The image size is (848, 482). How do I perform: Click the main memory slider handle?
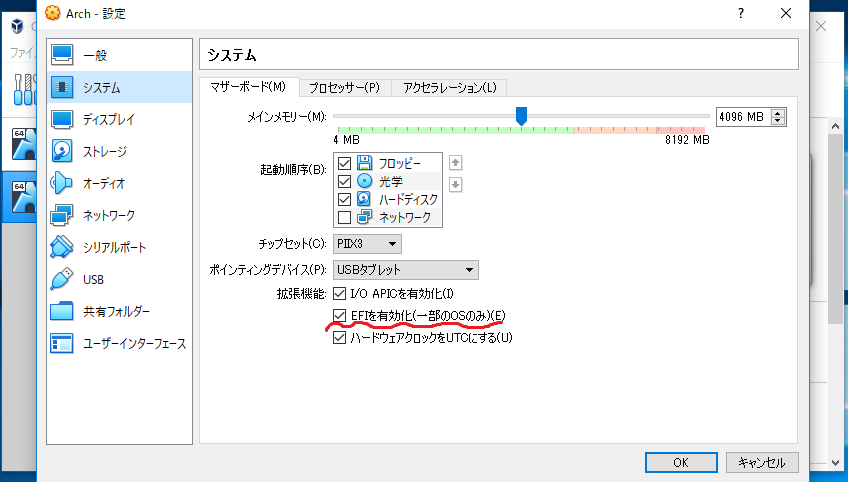tap(521, 116)
